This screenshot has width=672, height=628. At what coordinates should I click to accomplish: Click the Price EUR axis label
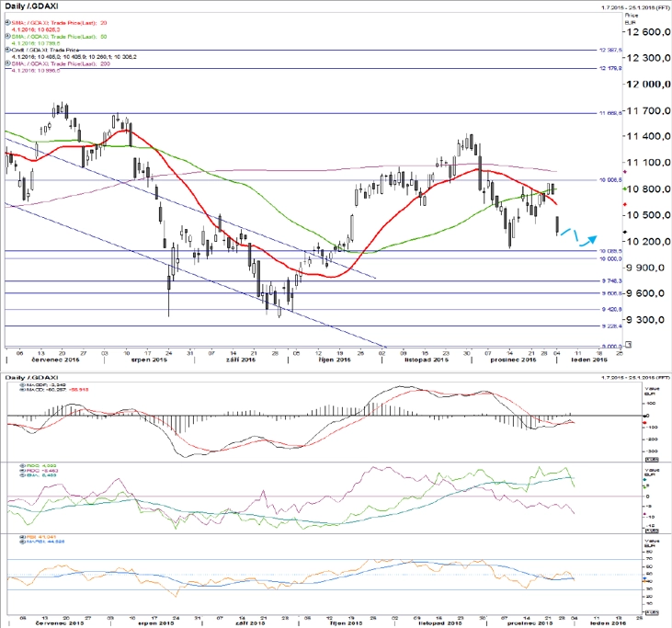[632, 18]
